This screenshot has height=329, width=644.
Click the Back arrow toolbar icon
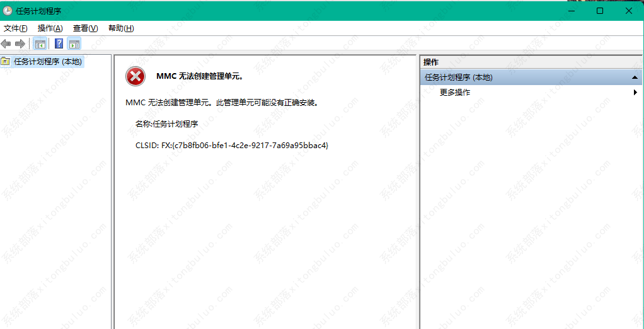pyautogui.click(x=6, y=43)
